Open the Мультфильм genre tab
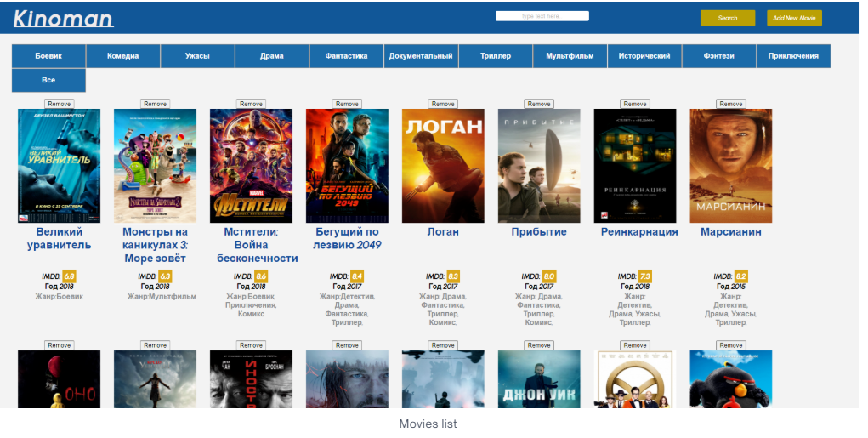 click(570, 56)
